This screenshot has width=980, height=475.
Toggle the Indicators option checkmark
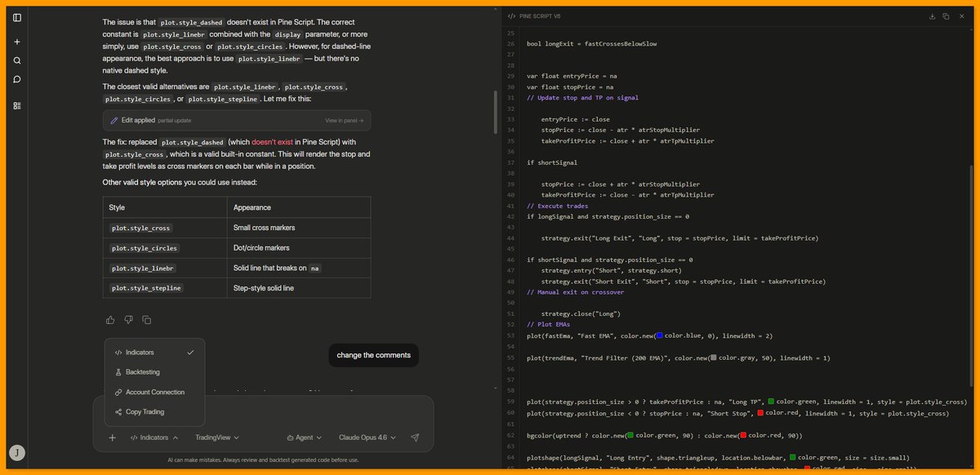[190, 353]
